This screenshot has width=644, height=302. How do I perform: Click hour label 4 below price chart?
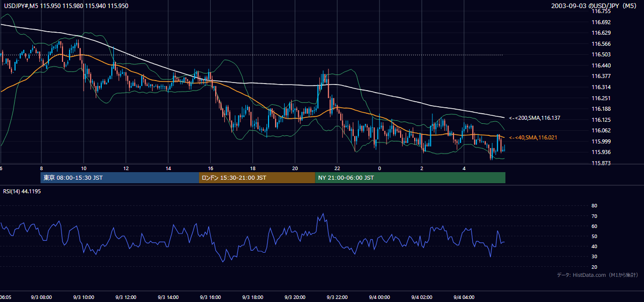[465, 168]
